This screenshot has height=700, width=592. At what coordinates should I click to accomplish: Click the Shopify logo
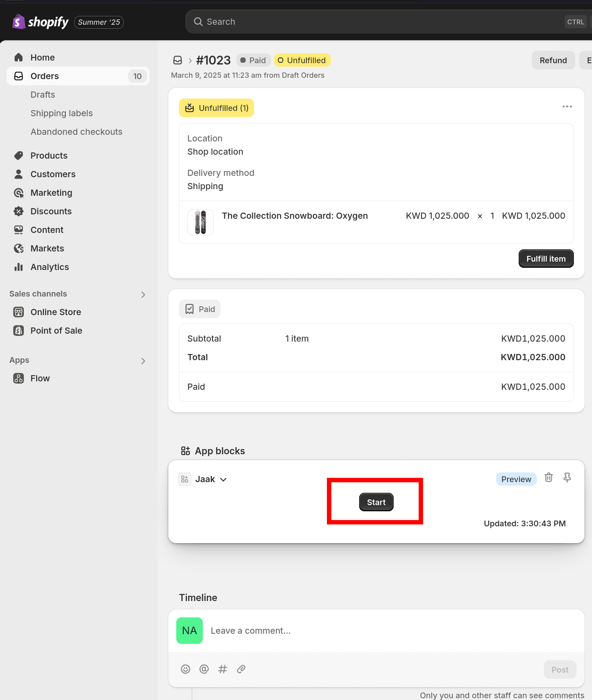[40, 22]
